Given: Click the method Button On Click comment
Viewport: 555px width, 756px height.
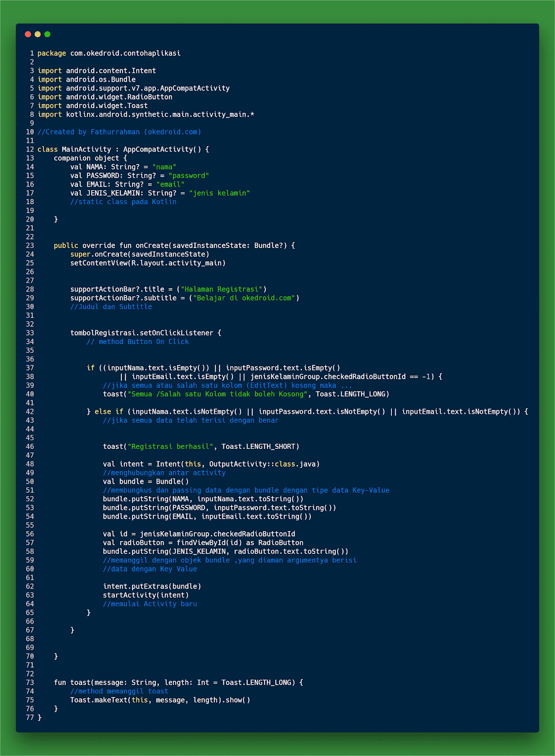Looking at the screenshot, I should click(138, 342).
